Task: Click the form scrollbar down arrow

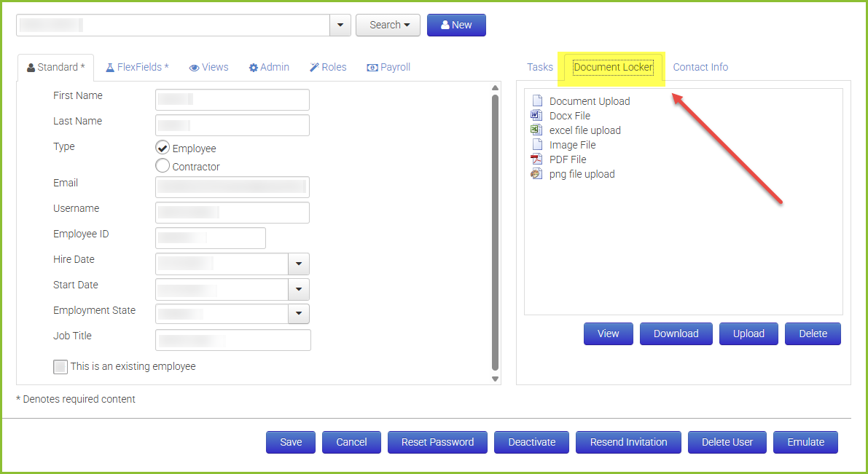Action: [496, 379]
